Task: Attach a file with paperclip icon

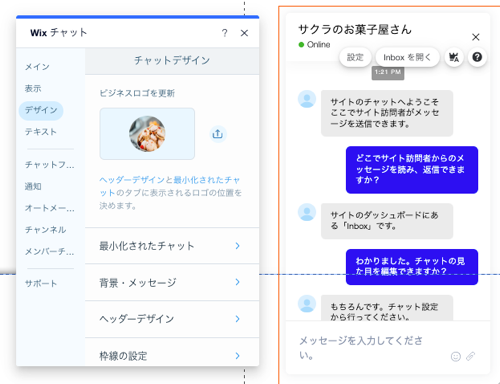Action: coord(470,356)
